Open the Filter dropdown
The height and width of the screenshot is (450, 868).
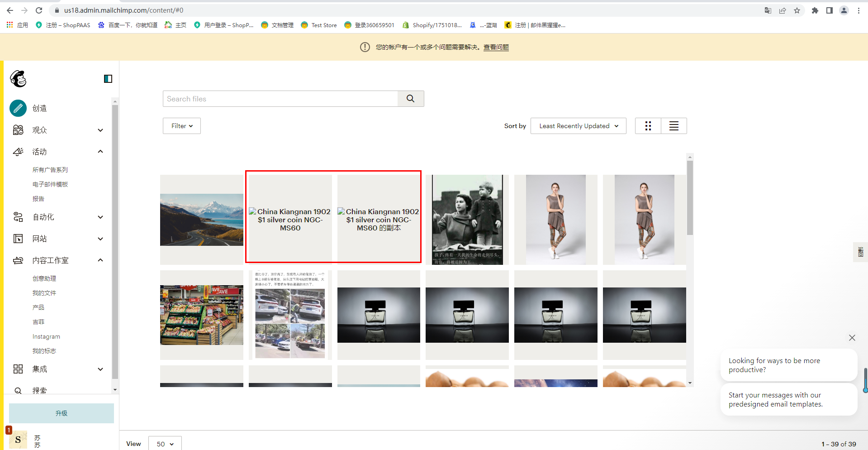(x=182, y=126)
